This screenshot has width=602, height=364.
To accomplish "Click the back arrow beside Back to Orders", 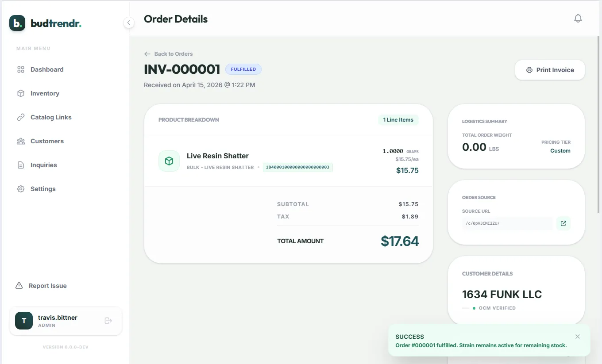I will tap(147, 54).
